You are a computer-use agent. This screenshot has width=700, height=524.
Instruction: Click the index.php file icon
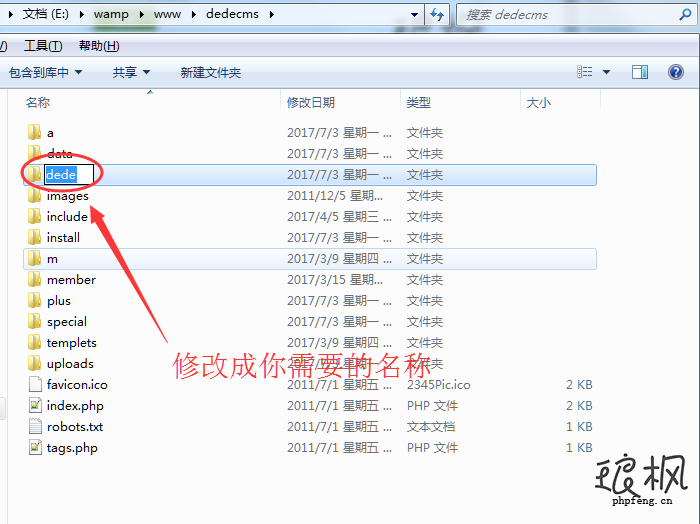(35, 405)
